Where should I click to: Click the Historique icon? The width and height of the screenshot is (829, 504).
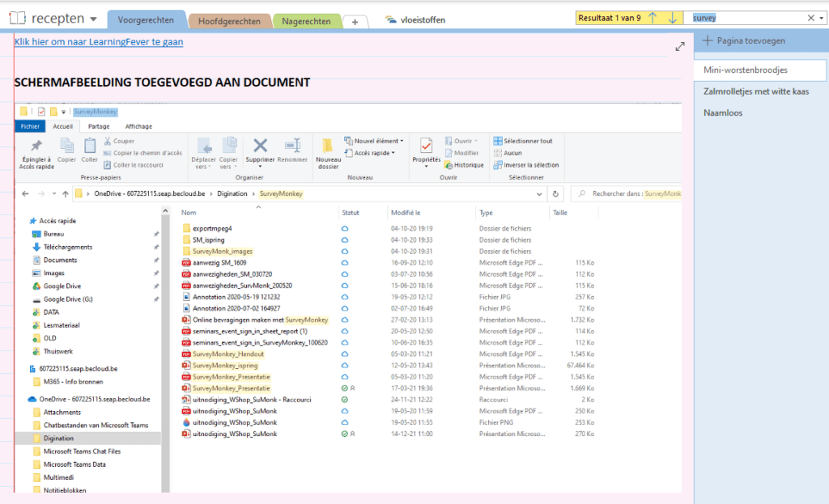point(449,165)
